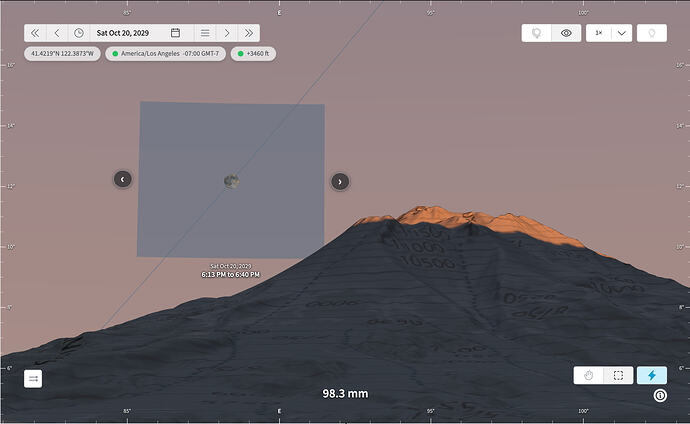The image size is (690, 424).
Task: Open the America/Los Angeles timezone selector
Action: pos(165,54)
